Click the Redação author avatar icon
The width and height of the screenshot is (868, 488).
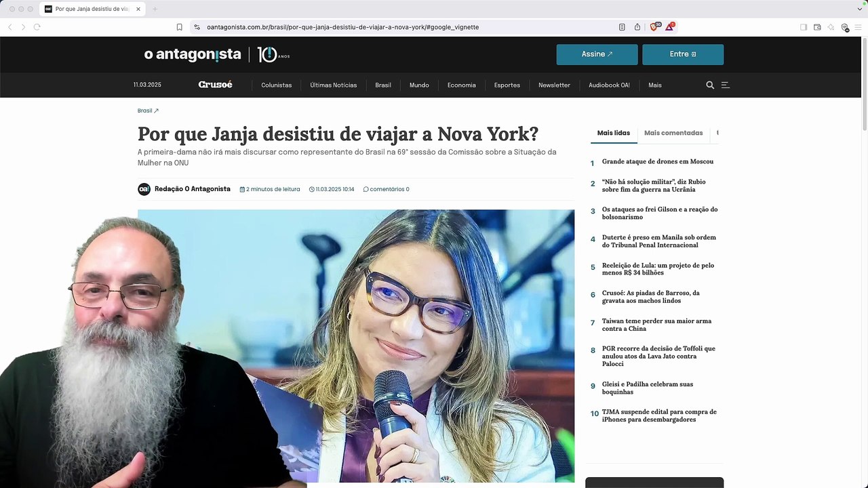(144, 189)
